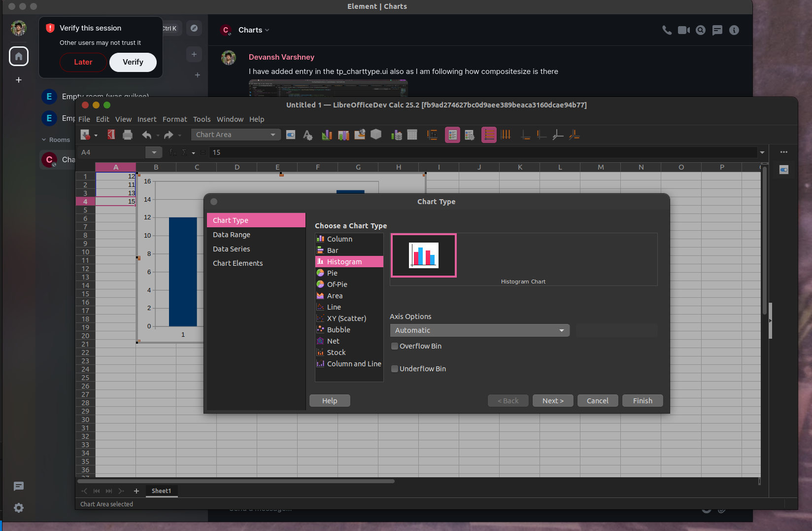This screenshot has height=531, width=812.
Task: Open the Tools menu in Calc
Action: point(202,119)
